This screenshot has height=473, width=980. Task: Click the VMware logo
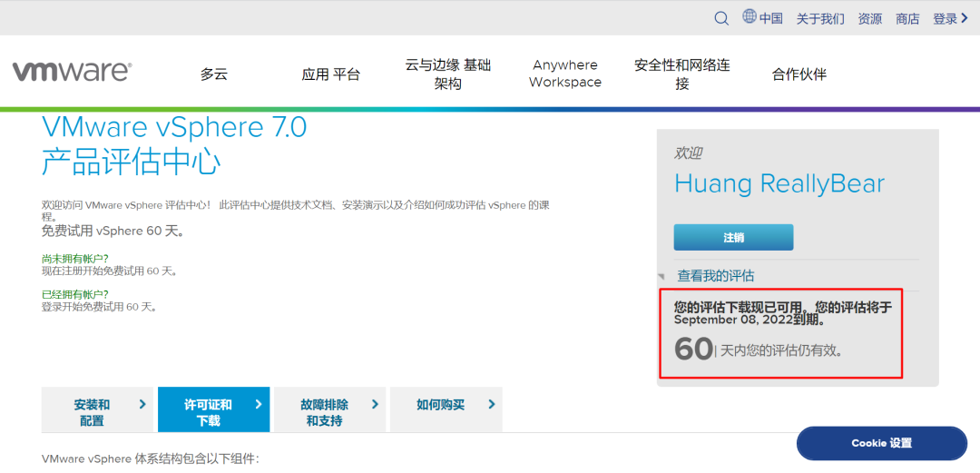pyautogui.click(x=72, y=72)
